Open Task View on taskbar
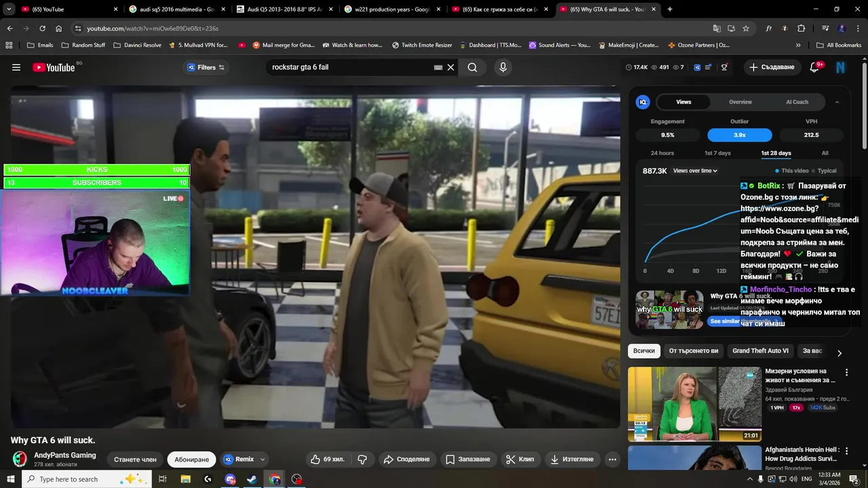 coord(163,479)
